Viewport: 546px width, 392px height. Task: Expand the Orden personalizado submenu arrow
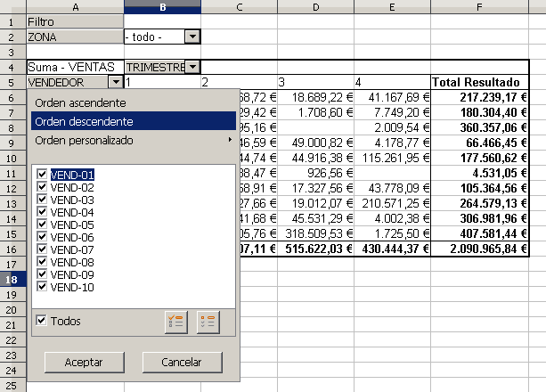pos(230,140)
